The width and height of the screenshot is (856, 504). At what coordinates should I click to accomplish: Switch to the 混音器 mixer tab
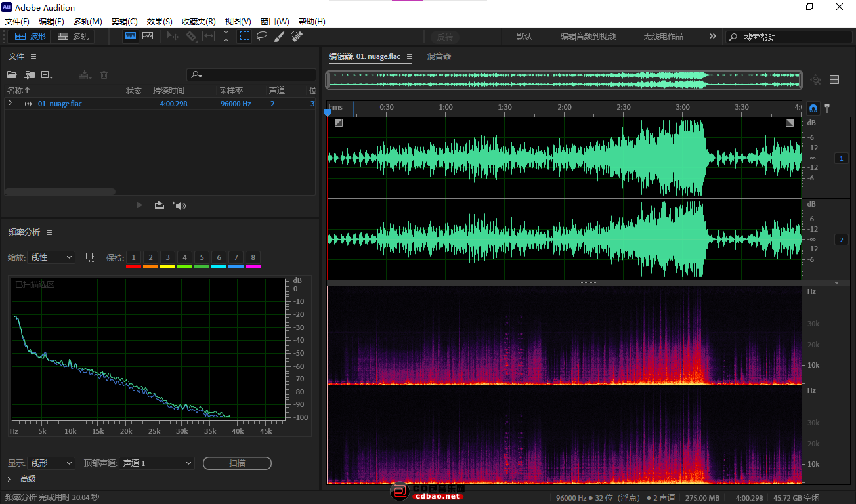pyautogui.click(x=439, y=56)
